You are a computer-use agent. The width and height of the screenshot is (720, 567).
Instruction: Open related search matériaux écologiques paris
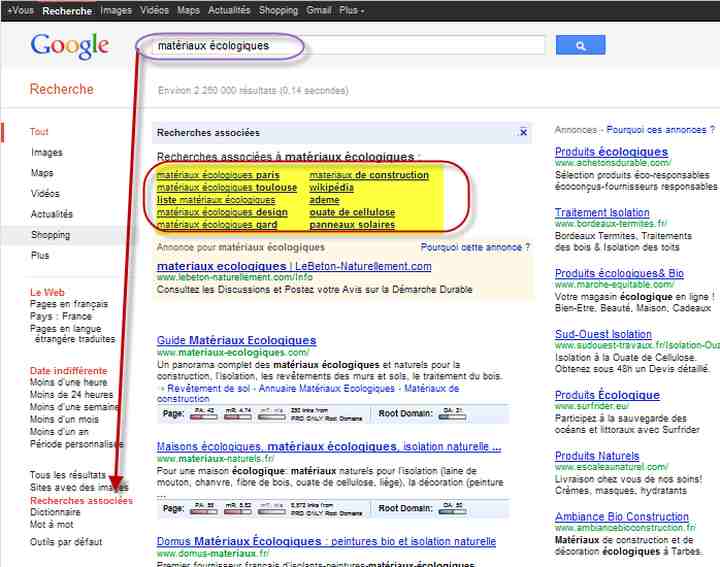coord(218,175)
